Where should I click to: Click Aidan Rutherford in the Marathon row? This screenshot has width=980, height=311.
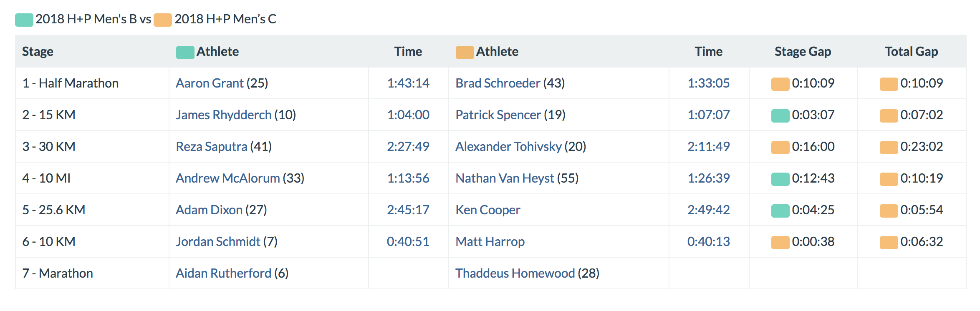(x=223, y=273)
